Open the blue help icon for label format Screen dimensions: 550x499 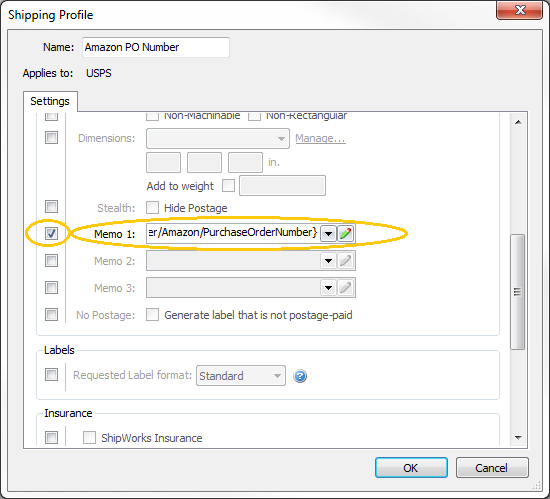[300, 376]
